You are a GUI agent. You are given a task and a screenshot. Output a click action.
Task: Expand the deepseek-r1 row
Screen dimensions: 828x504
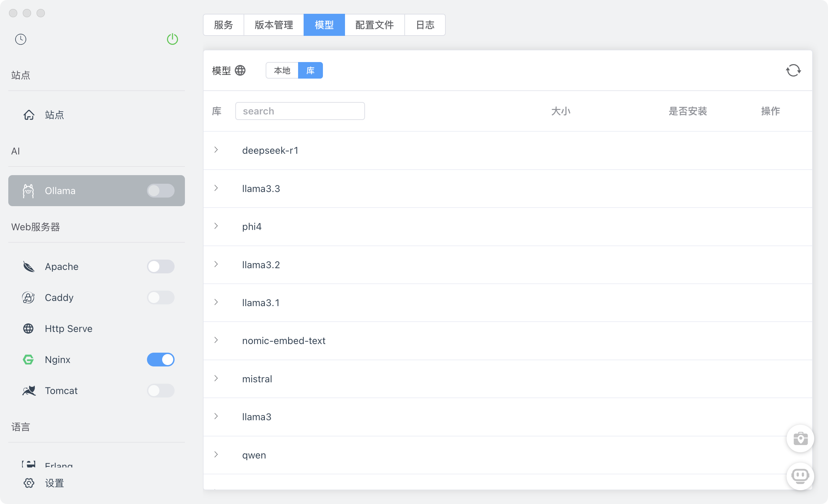pos(216,150)
